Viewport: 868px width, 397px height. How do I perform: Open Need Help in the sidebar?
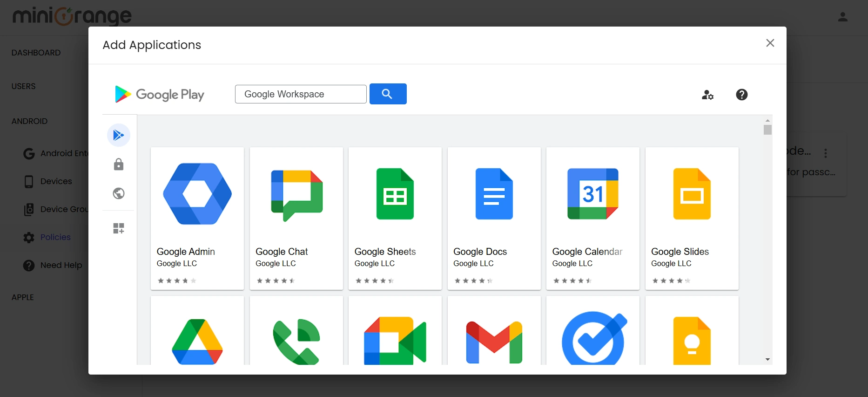tap(61, 265)
